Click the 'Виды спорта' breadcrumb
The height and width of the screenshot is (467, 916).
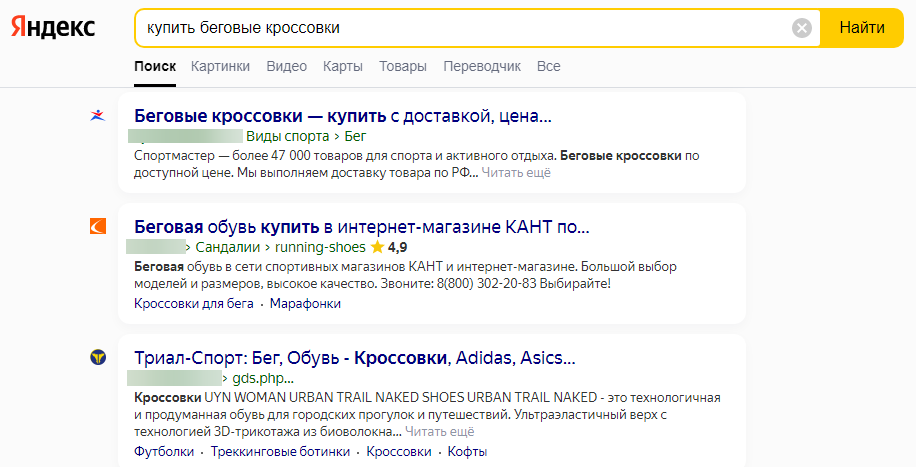pos(287,136)
